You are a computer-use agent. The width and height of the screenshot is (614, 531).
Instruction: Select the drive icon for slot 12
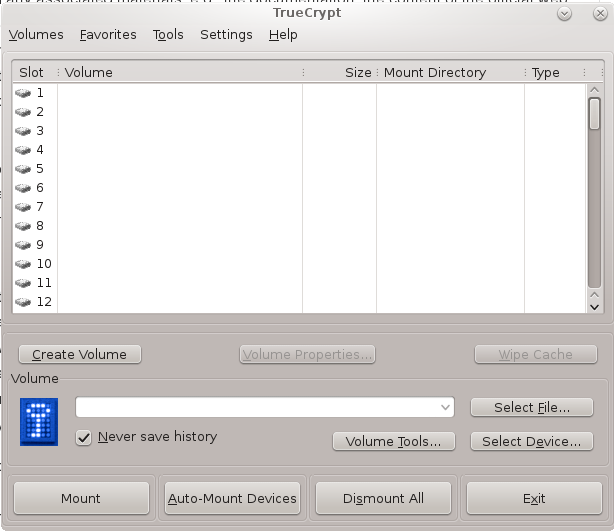pos(23,302)
